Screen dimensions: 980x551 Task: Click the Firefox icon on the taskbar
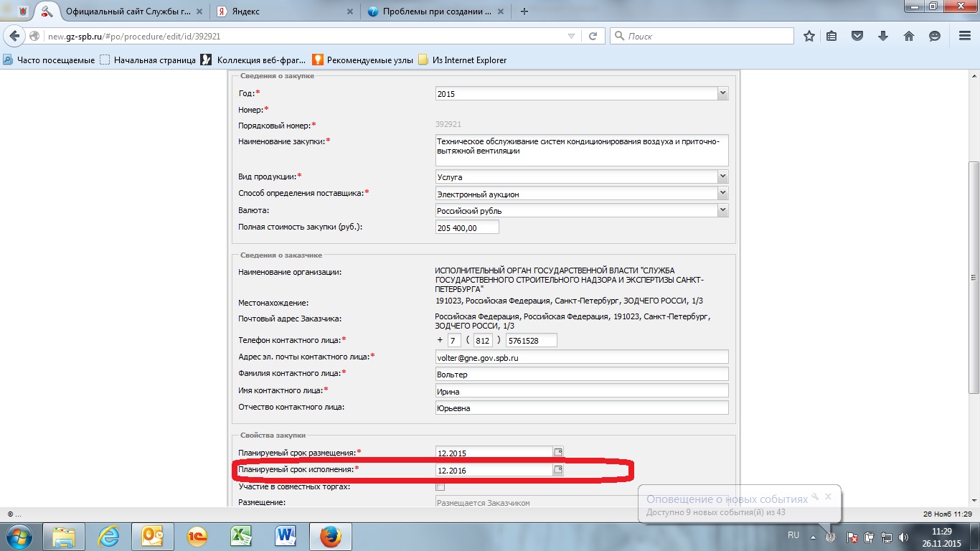tap(330, 536)
